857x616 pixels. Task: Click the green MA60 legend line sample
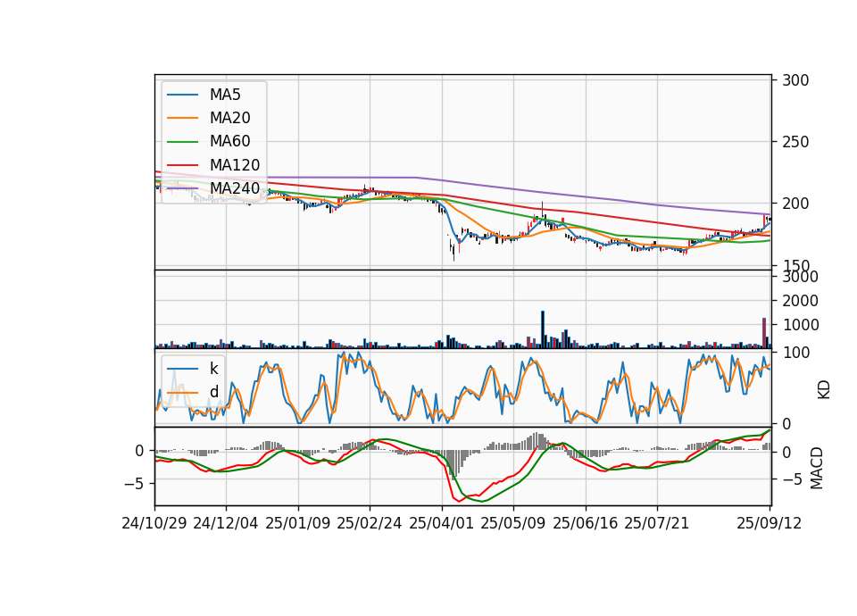[182, 142]
